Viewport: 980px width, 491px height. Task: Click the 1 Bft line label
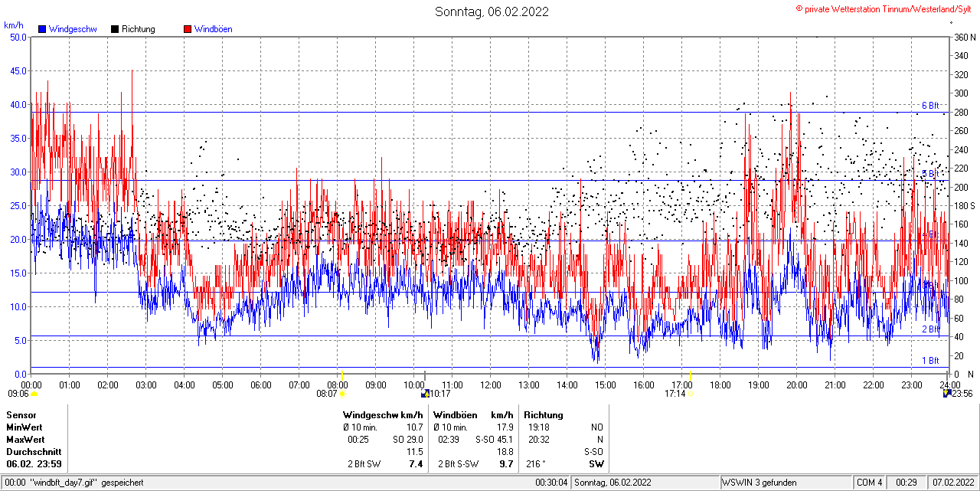929,361
